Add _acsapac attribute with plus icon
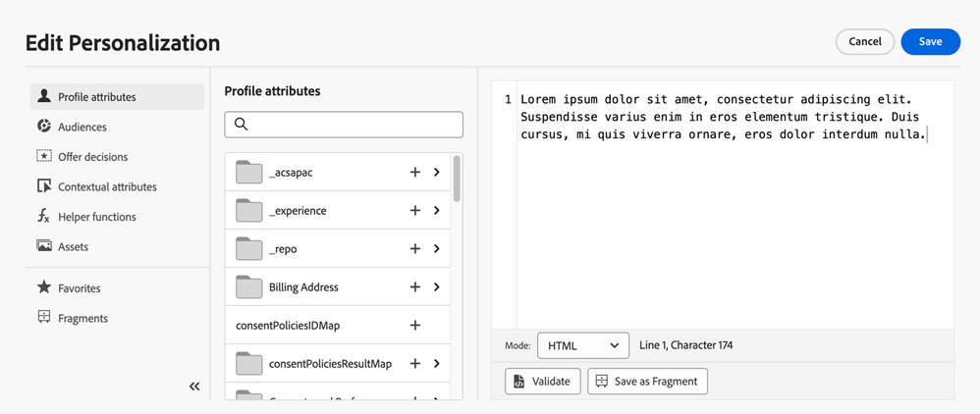 click(414, 172)
